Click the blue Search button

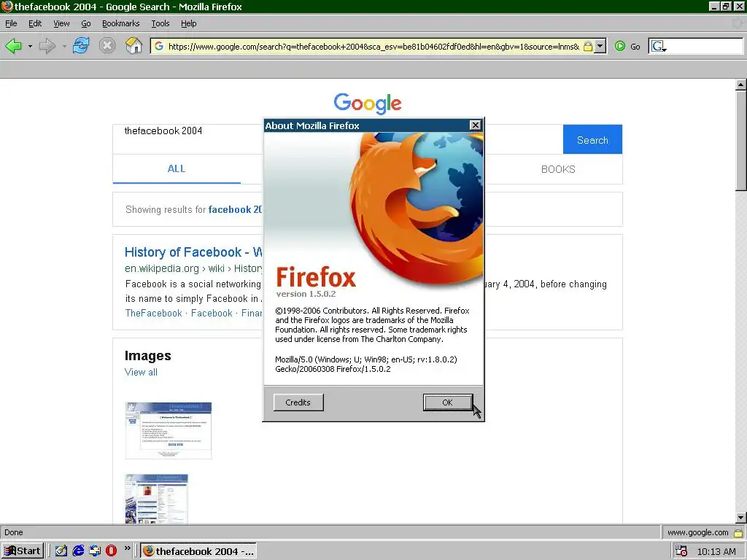tap(592, 139)
